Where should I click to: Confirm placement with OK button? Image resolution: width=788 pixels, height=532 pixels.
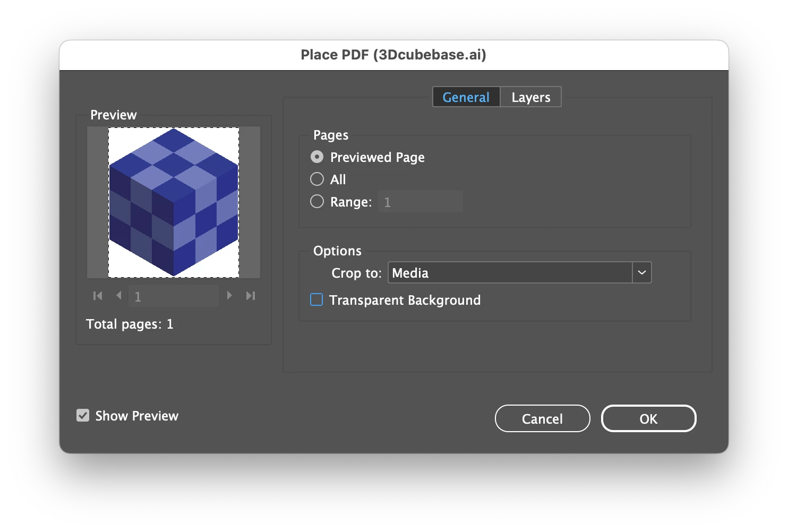[648, 419]
